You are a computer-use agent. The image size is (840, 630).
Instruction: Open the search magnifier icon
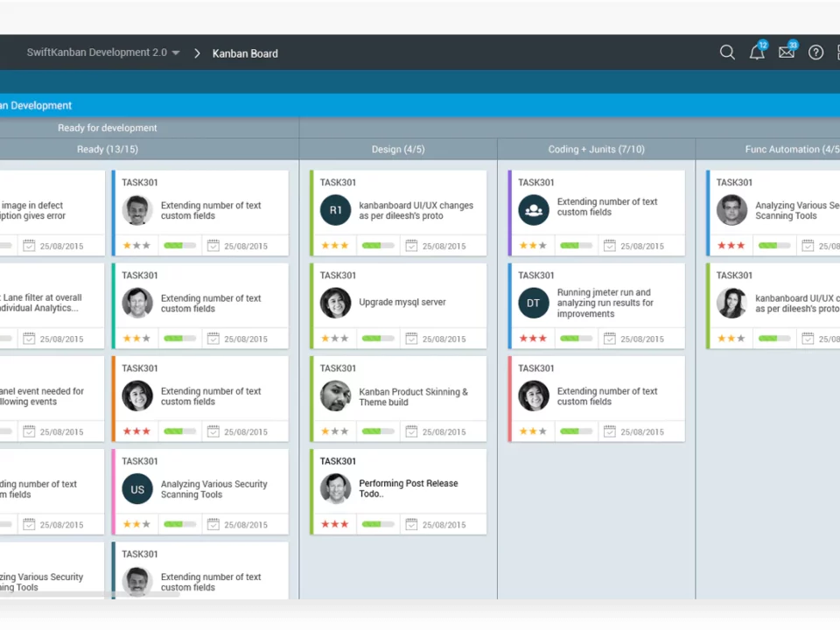pyautogui.click(x=727, y=52)
